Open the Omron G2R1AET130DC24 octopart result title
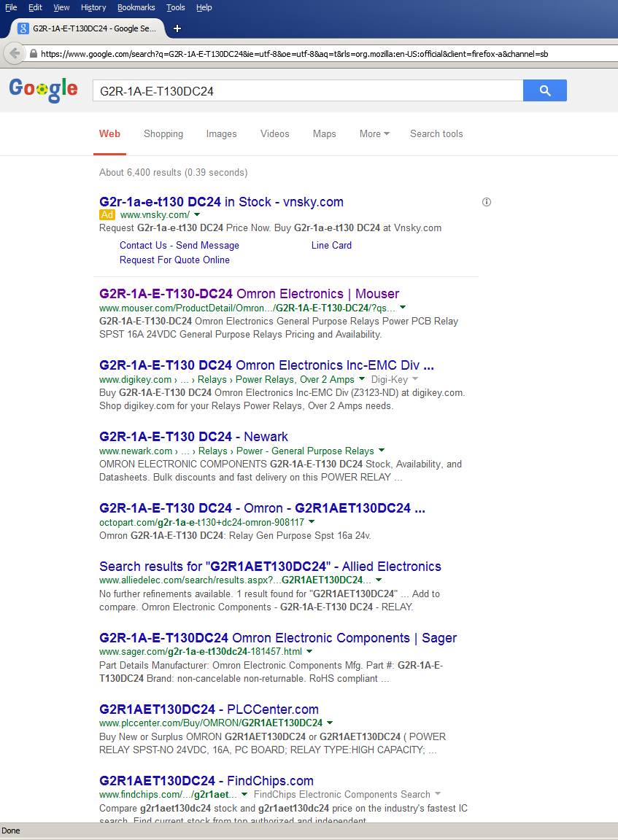The image size is (618, 840). click(262, 507)
